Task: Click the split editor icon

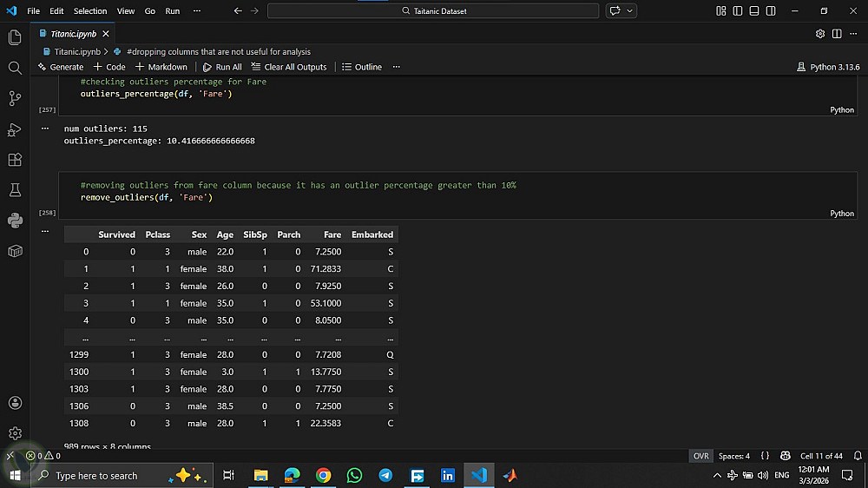Action: tap(837, 34)
